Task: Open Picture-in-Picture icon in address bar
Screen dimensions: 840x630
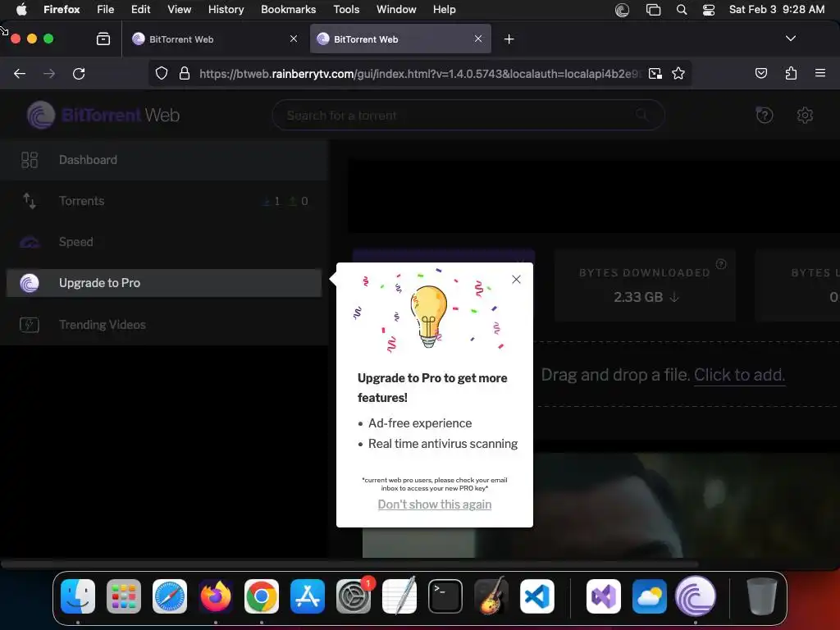Action: click(655, 73)
